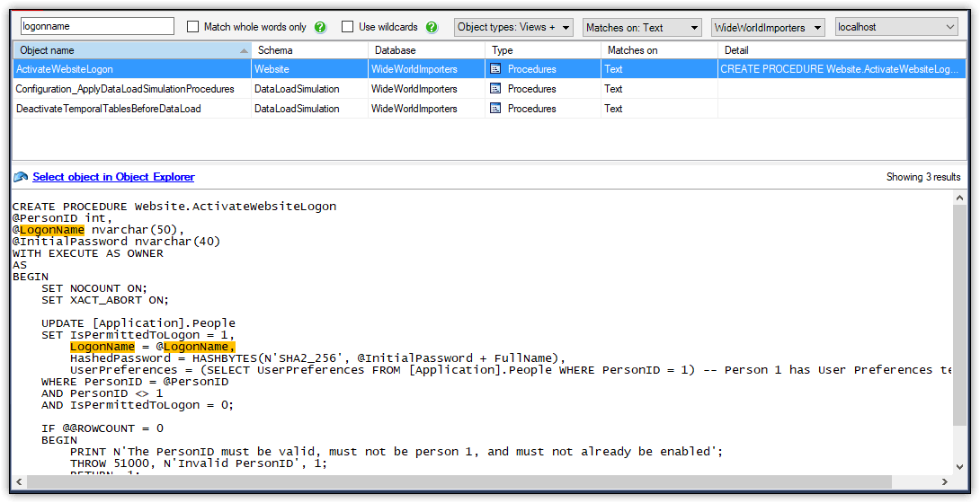Click procedure icon in Configuration_ApplyDataLoadSimulationProcedures row
980x503 pixels.
[x=495, y=89]
